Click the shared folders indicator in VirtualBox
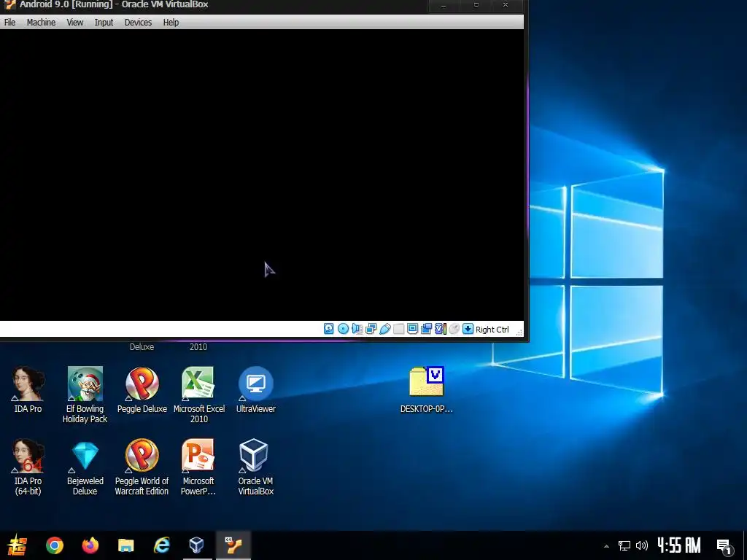This screenshot has height=560, width=747. pyautogui.click(x=399, y=329)
